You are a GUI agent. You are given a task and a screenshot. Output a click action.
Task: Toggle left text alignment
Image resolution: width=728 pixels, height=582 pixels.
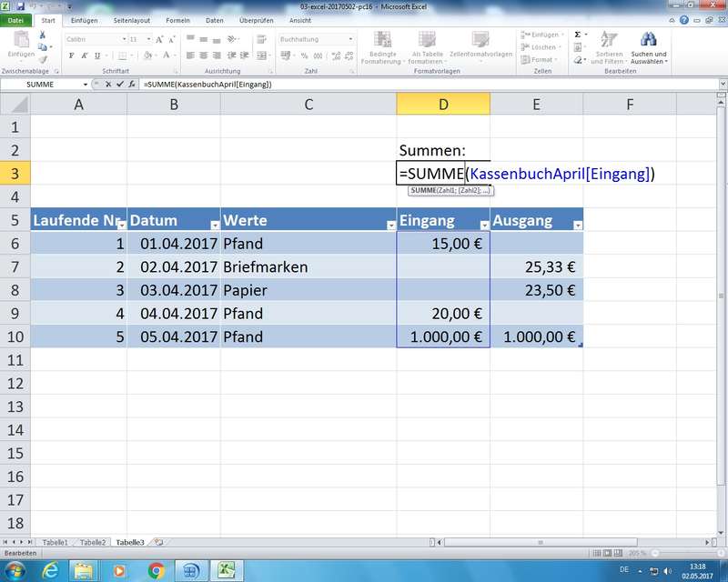click(x=190, y=55)
